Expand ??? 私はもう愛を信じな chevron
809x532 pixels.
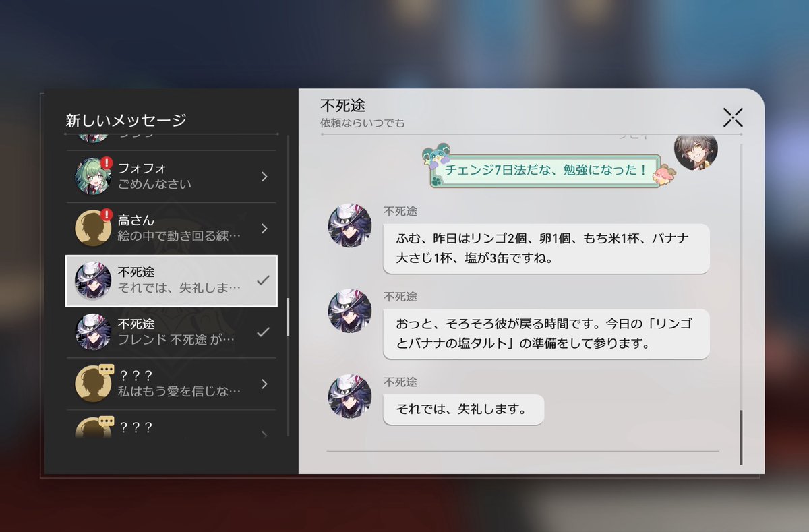click(x=264, y=384)
